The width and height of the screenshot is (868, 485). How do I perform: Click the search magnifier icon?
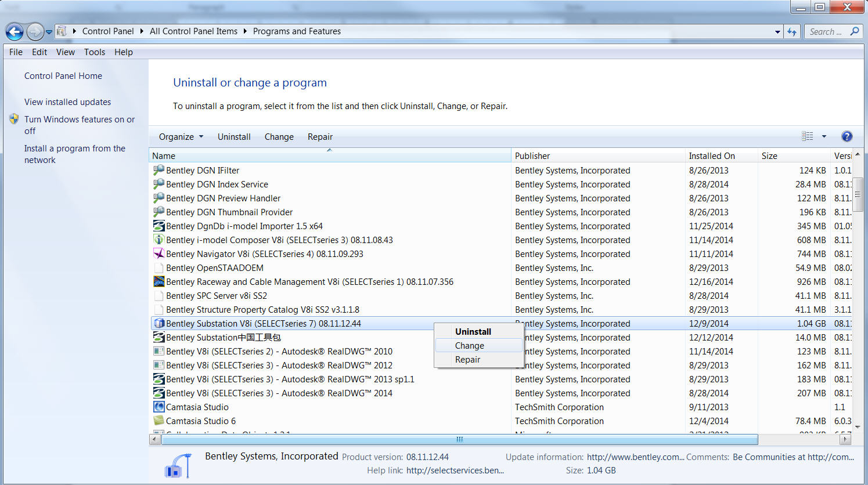854,31
